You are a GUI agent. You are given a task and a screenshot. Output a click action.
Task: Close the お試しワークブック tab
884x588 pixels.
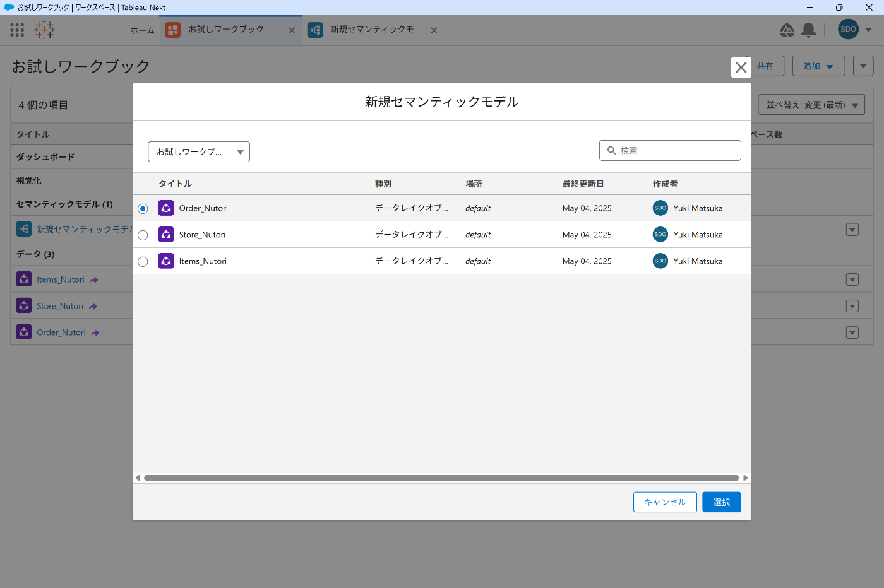point(292,30)
